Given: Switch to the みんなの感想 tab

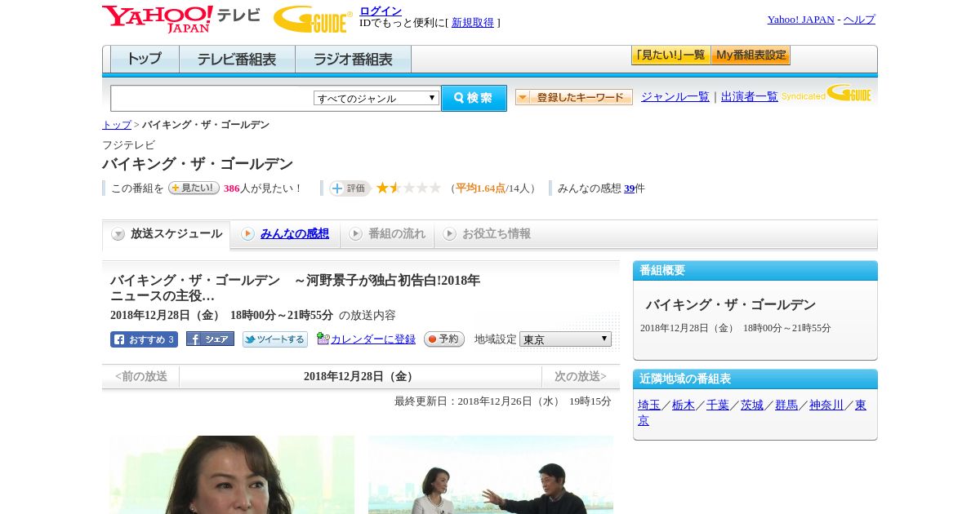Looking at the screenshot, I should [x=294, y=234].
